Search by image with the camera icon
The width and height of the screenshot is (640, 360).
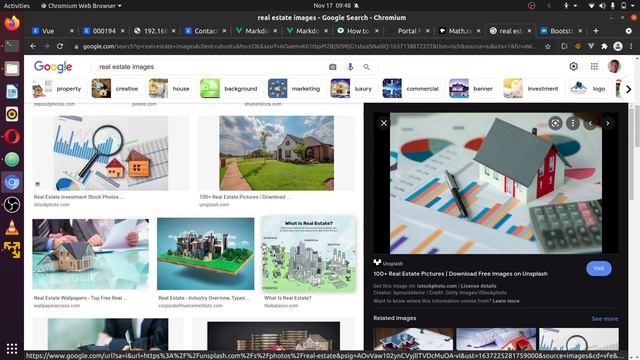point(333,67)
